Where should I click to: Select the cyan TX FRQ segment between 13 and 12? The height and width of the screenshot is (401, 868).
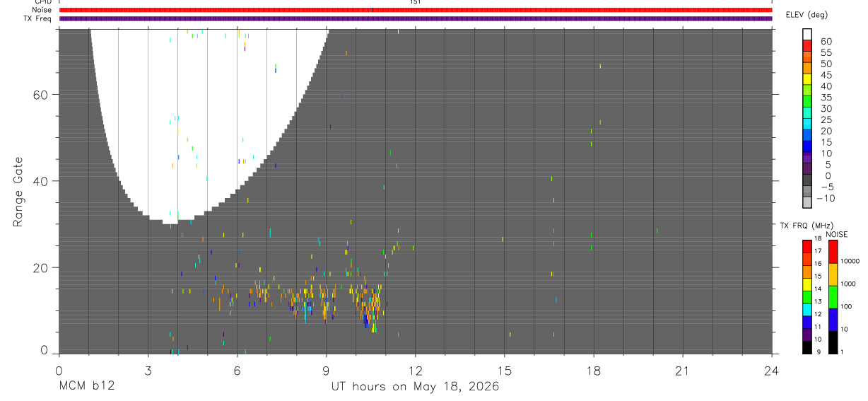tap(807, 310)
